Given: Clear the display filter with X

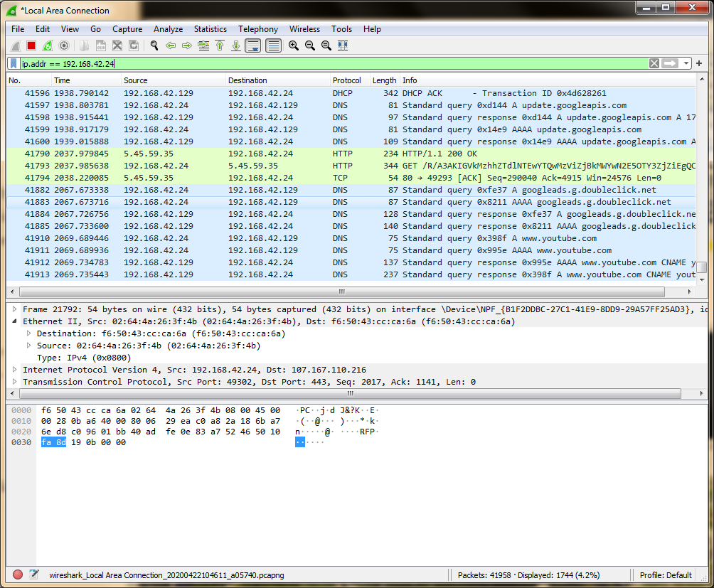Looking at the screenshot, I should 654,63.
